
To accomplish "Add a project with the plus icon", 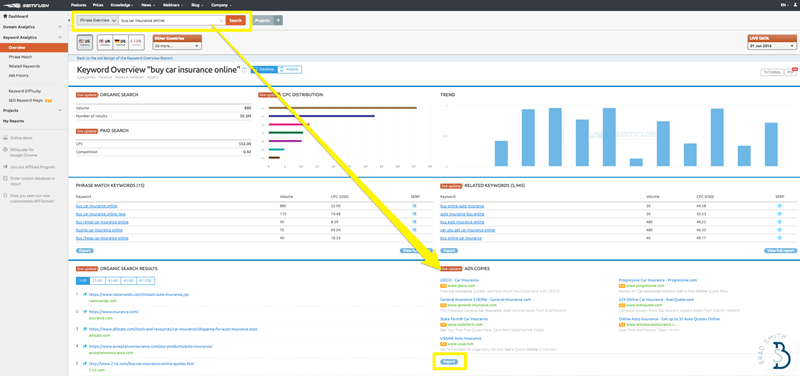I will coord(278,20).
